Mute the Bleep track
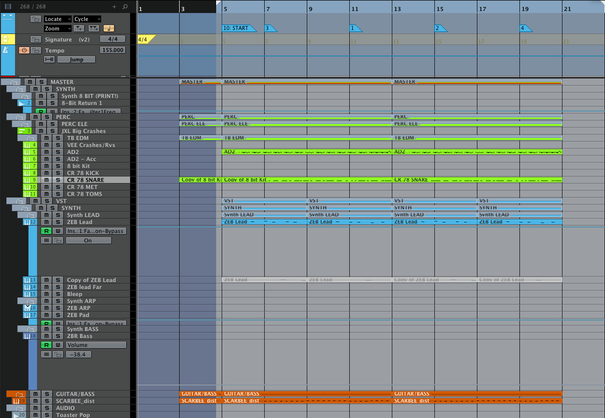This screenshot has width=605, height=418. click(46, 294)
